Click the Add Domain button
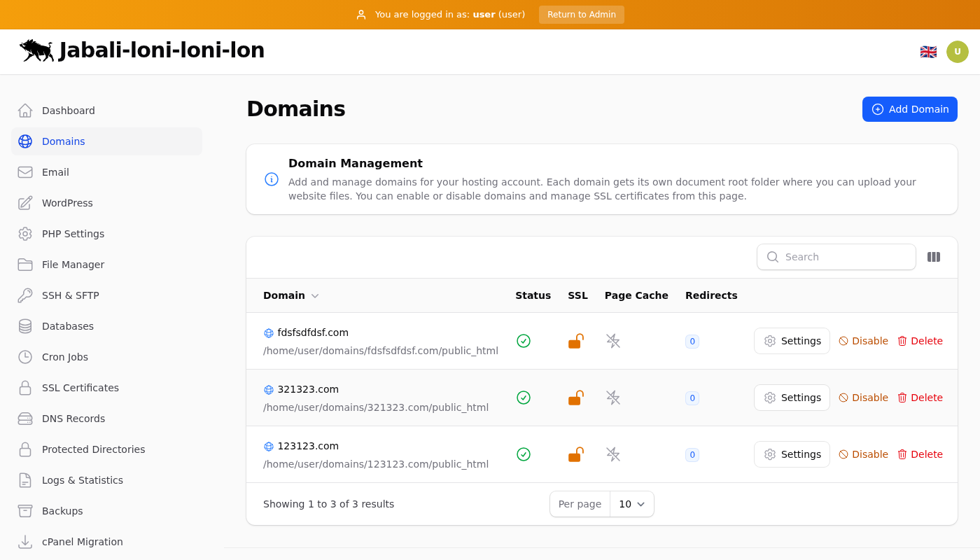 pyautogui.click(x=909, y=109)
